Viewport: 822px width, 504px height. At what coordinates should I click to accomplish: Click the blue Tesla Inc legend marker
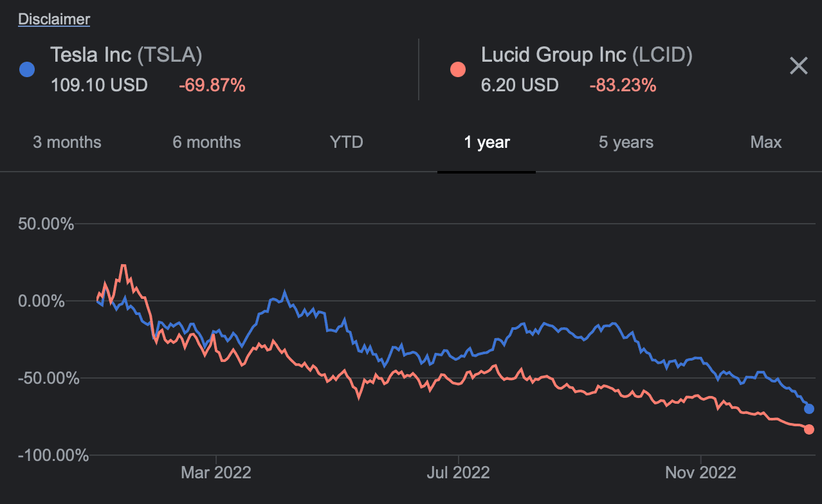[26, 69]
